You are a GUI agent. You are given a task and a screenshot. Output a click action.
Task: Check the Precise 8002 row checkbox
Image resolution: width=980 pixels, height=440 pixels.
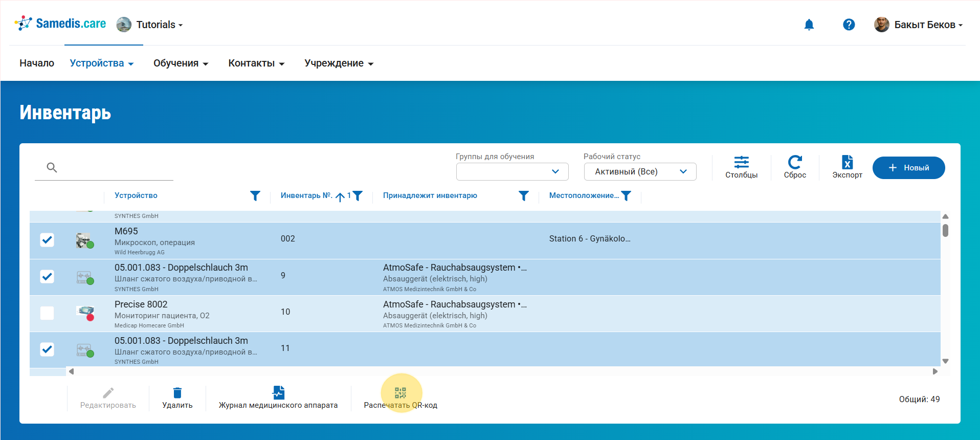(x=47, y=313)
